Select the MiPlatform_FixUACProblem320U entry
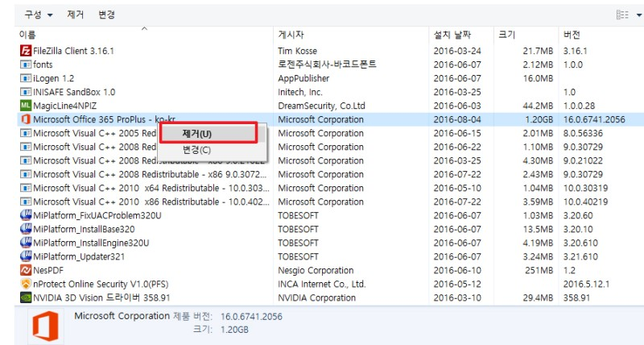644x345 pixels. (97, 215)
